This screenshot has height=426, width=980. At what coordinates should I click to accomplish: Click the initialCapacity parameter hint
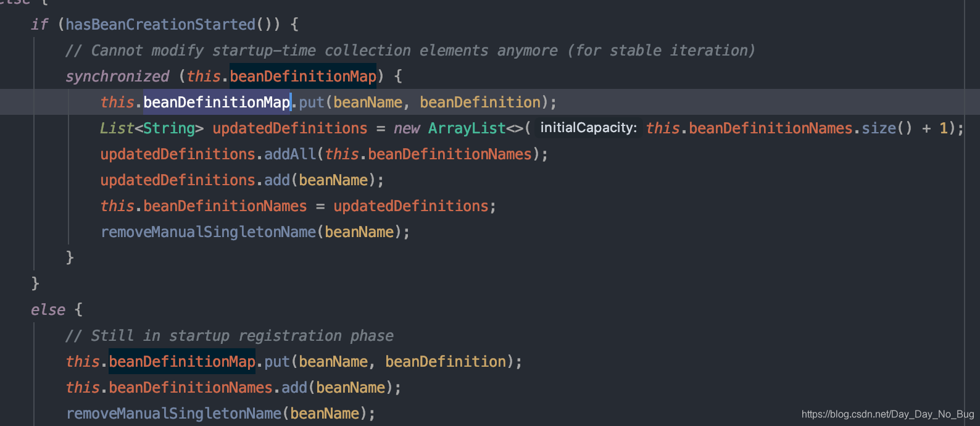[x=589, y=128]
